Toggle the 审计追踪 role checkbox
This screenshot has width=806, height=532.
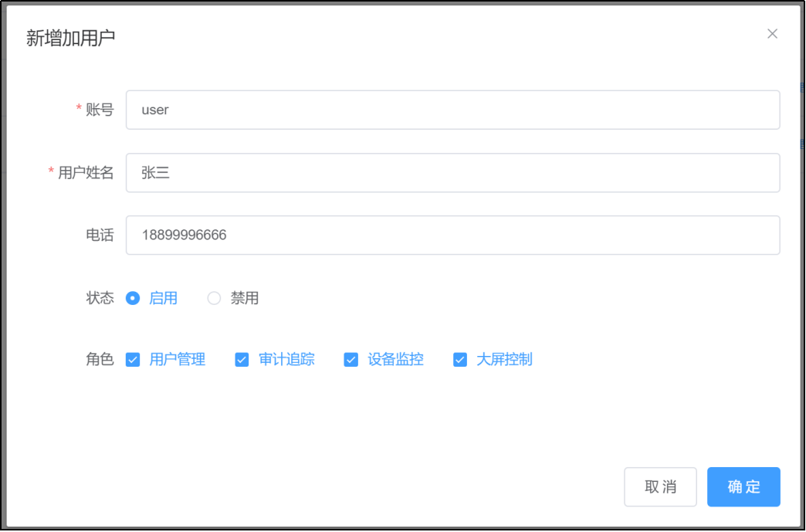[x=242, y=360]
